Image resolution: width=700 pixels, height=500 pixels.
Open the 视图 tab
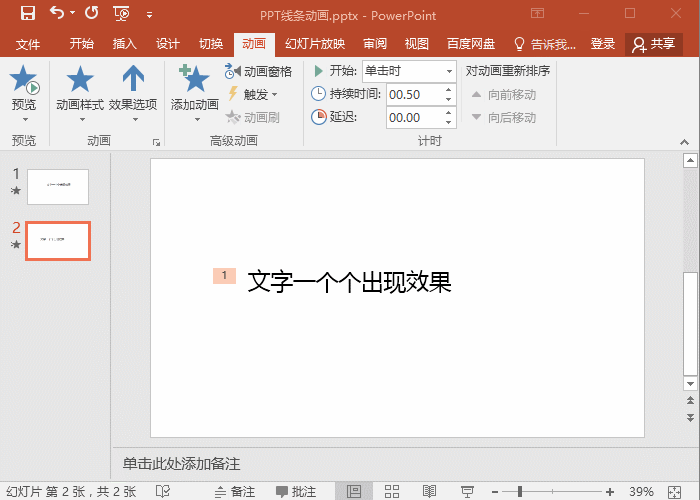417,44
